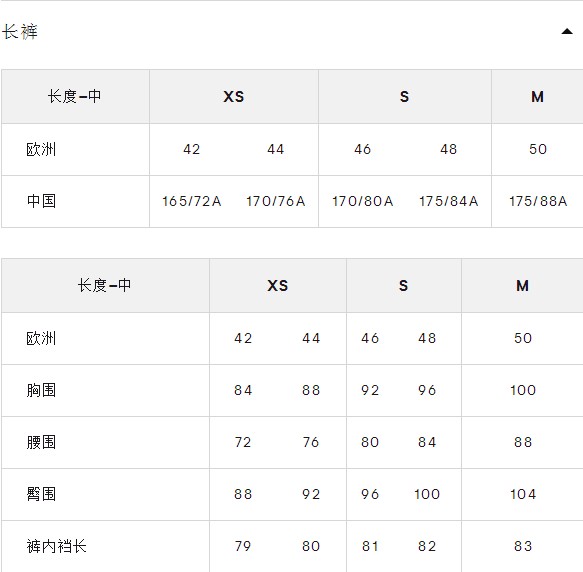
Task: Select the 175/88A China size cell
Action: tap(538, 201)
